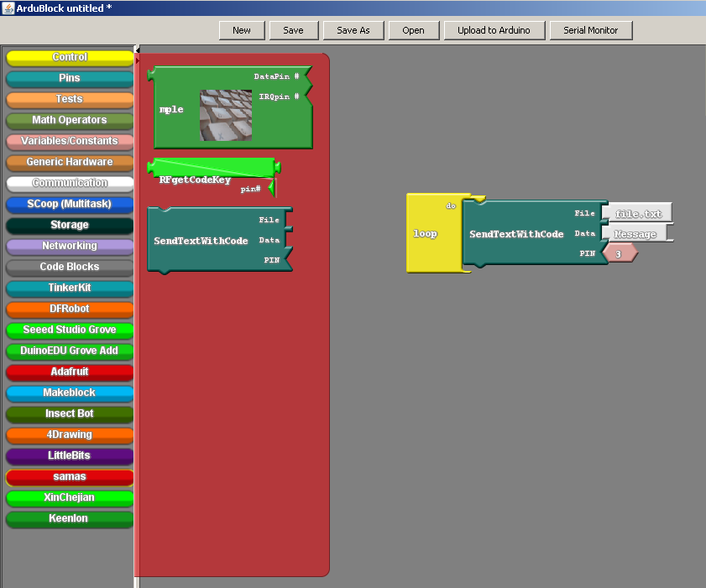This screenshot has height=588, width=706.
Task: Open Variables/Constants category
Action: (x=70, y=141)
